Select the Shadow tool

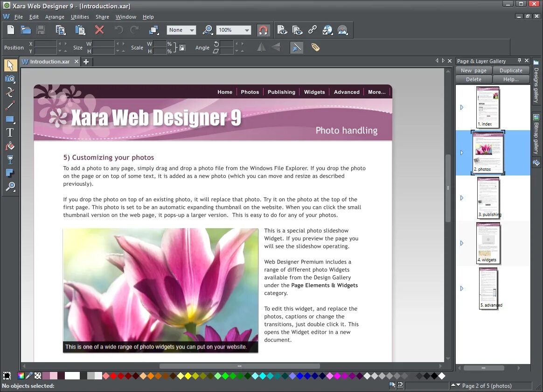10,173
